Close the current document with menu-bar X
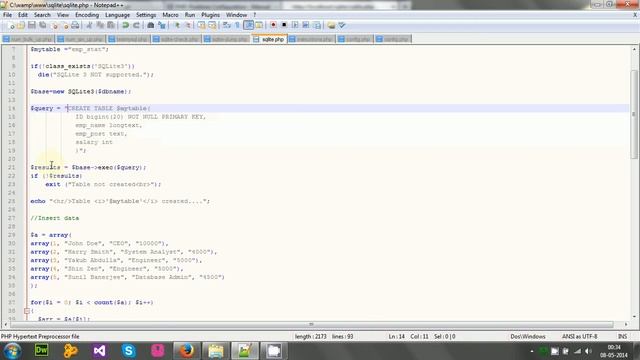Viewport: 640px width, 360px height. [635, 15]
